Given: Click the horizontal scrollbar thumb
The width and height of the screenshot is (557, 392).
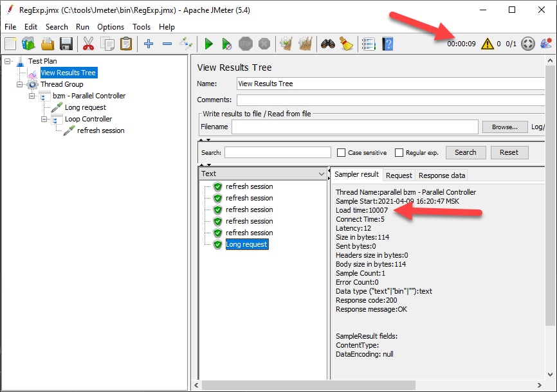Looking at the screenshot, I should pos(308,386).
